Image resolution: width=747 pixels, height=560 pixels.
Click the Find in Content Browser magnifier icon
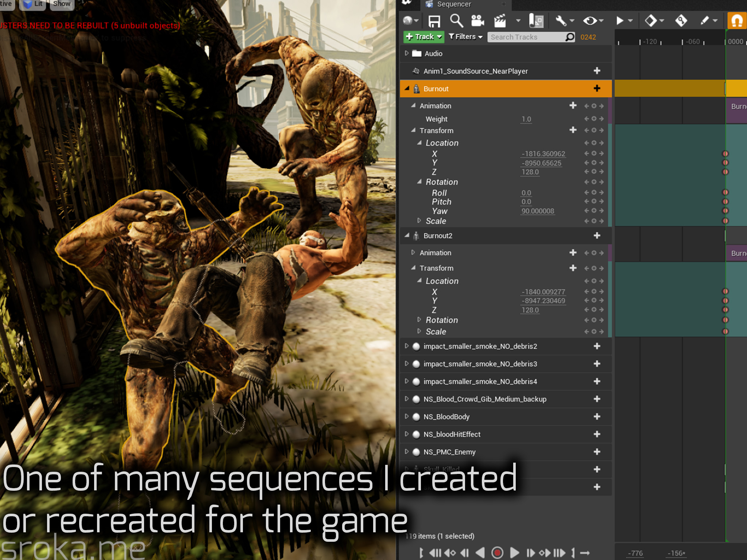pyautogui.click(x=456, y=21)
